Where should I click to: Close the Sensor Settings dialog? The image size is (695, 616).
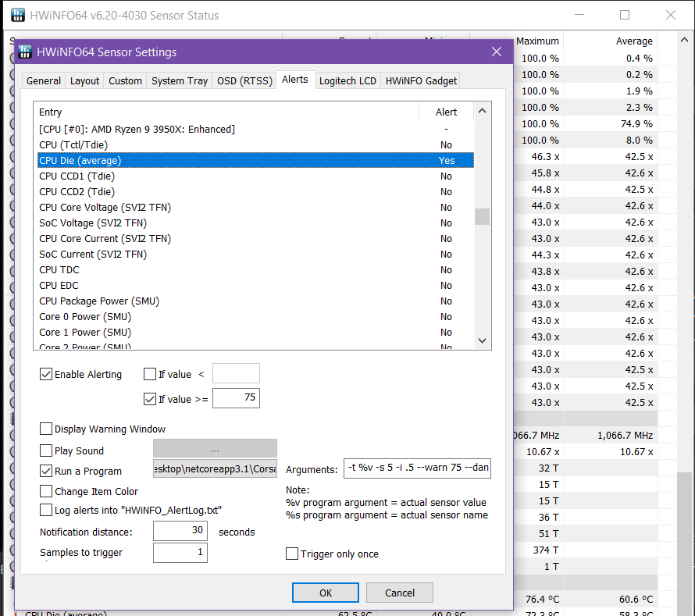[497, 52]
